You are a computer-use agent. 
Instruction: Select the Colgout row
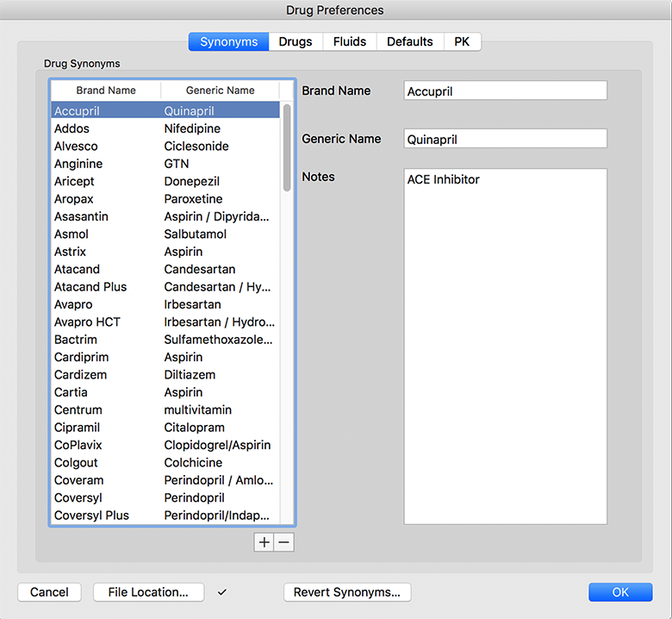(x=165, y=462)
